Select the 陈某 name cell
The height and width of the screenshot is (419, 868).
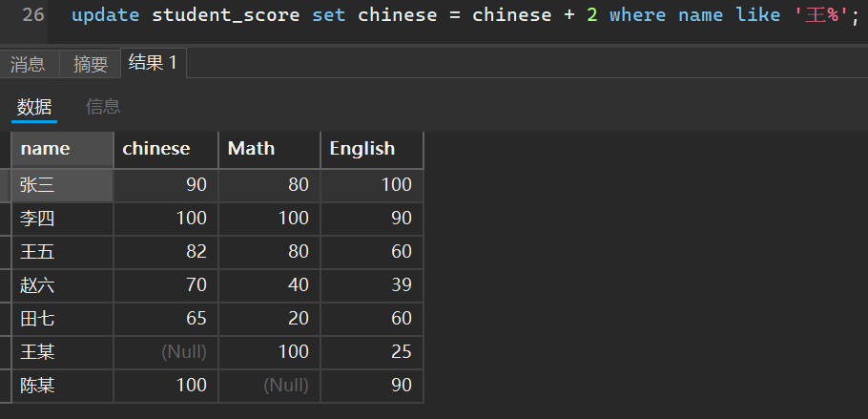tap(63, 386)
